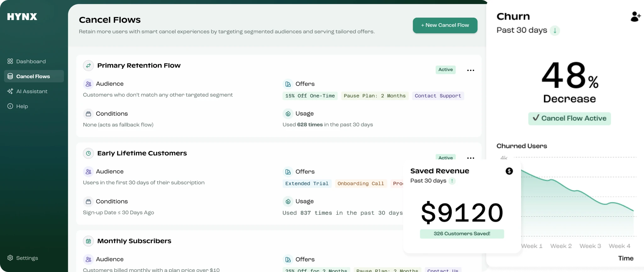Open more options for Early Lifetime Customers
644x272 pixels.
point(470,158)
